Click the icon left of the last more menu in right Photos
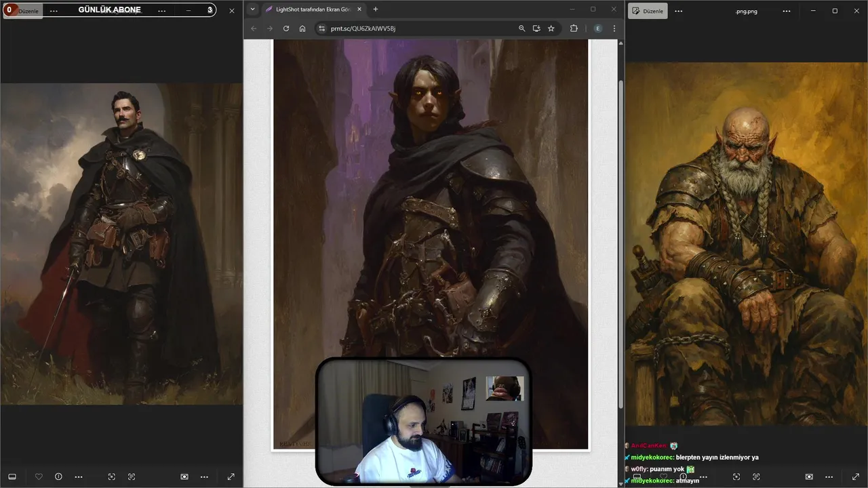 [x=809, y=476]
